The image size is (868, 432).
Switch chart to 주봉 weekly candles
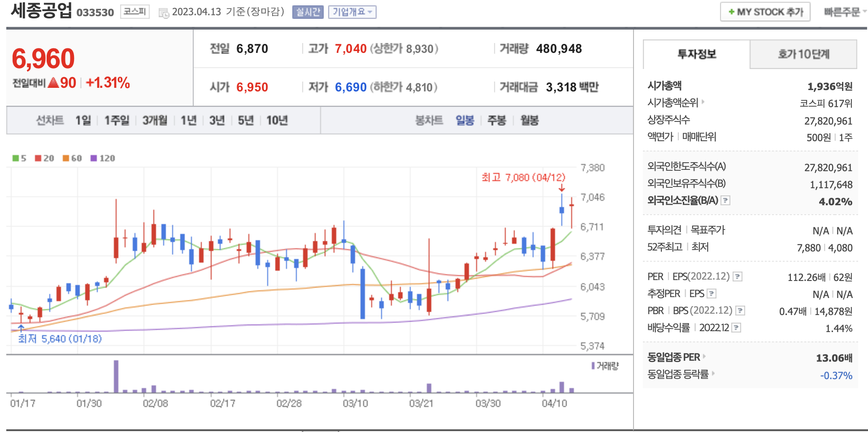497,121
